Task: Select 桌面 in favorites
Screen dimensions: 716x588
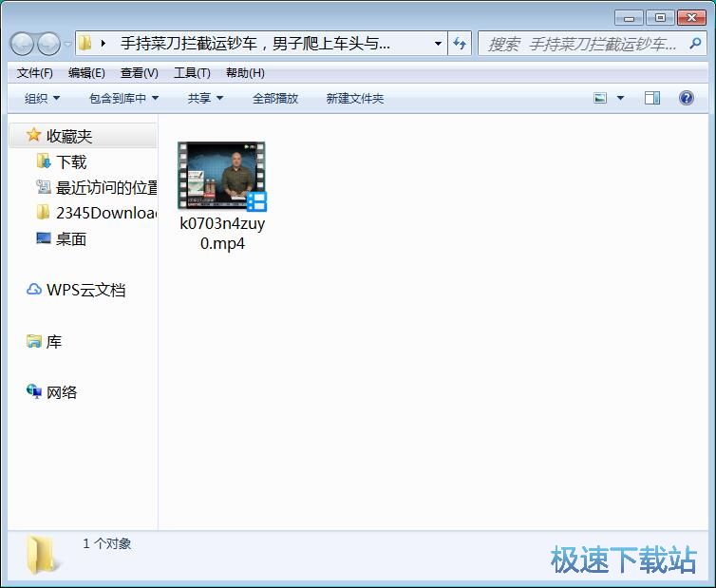Action: coord(71,239)
